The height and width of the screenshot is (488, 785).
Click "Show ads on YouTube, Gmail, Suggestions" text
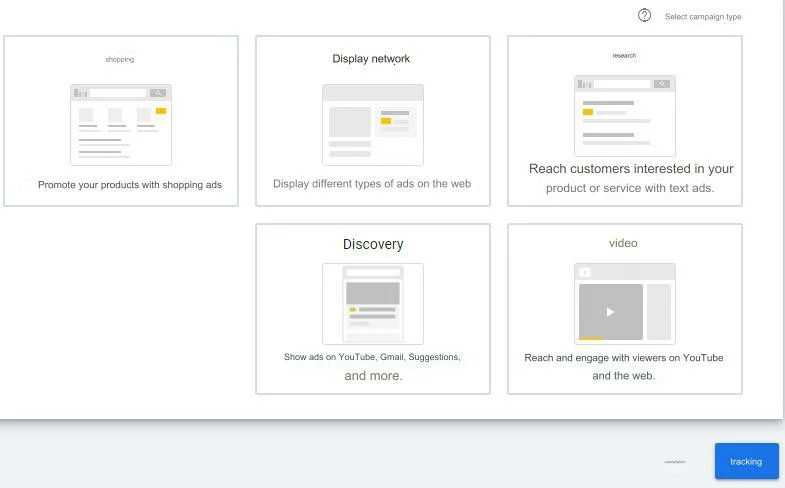(x=372, y=357)
